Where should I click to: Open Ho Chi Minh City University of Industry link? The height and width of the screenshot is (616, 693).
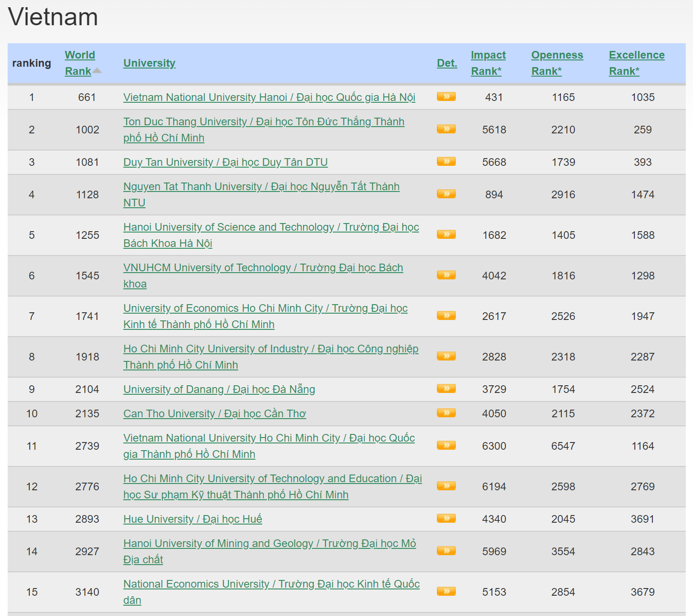tap(271, 348)
